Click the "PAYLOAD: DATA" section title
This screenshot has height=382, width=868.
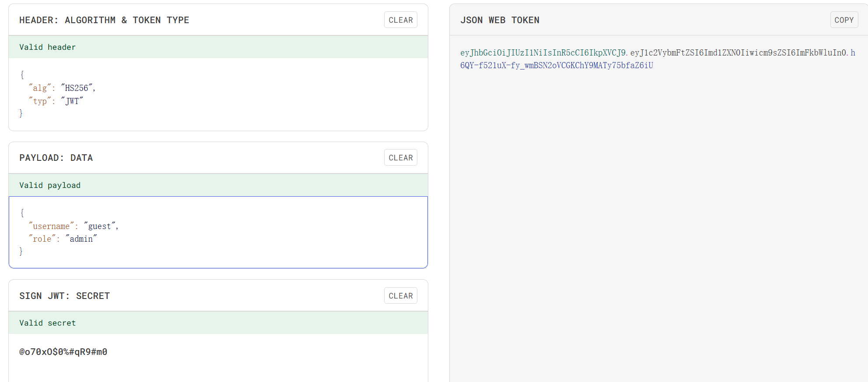(x=56, y=158)
